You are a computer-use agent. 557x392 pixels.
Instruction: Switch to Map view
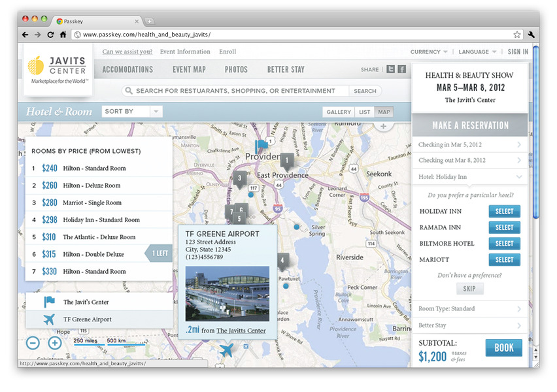[x=384, y=112]
